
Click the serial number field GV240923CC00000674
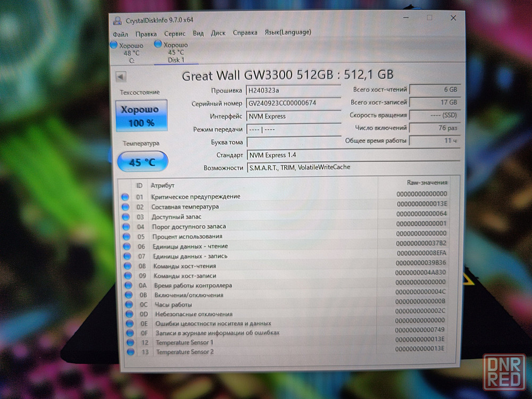294,103
